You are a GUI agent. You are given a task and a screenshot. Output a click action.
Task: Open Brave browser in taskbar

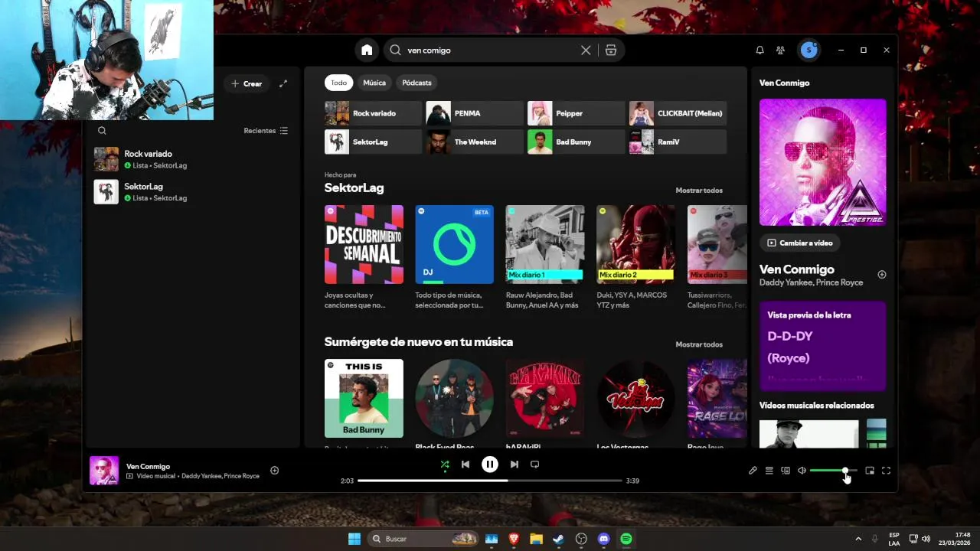point(514,539)
